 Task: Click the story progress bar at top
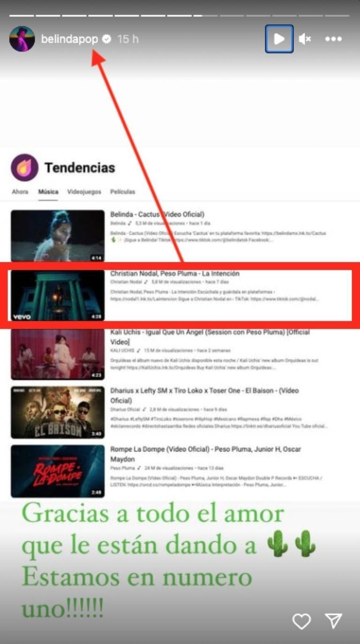click(x=180, y=15)
